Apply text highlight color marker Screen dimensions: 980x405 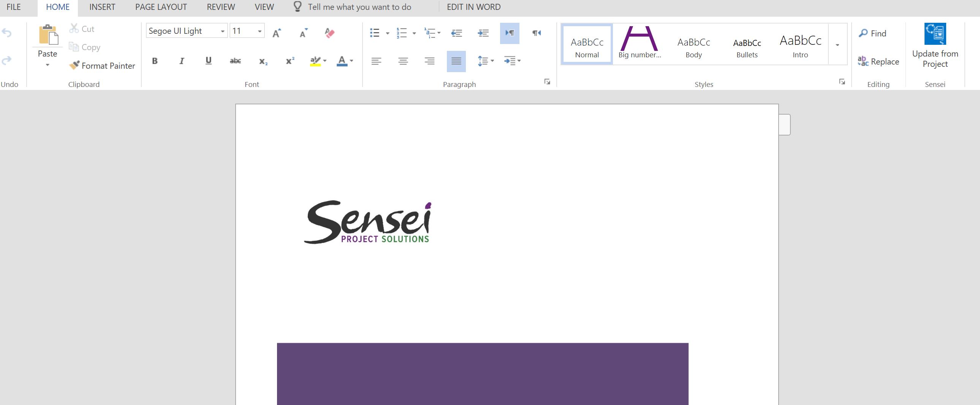(315, 61)
